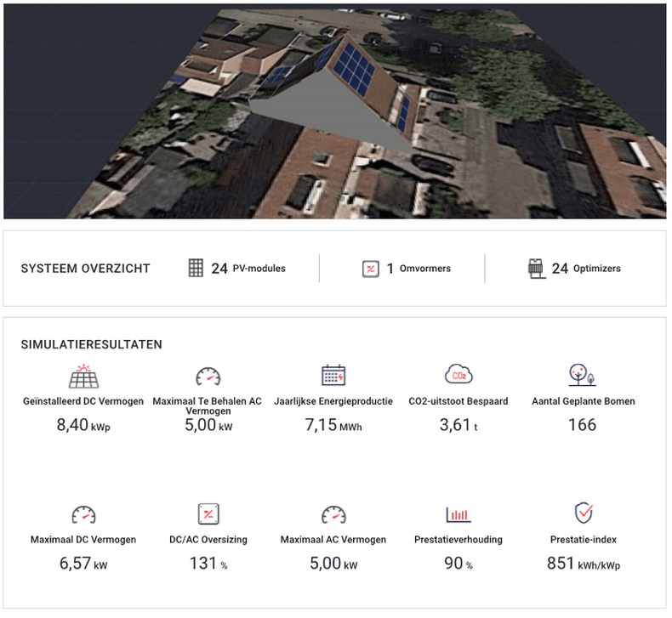Click the "24 PV-modules" label
The width and height of the screenshot is (672, 618).
[248, 269]
